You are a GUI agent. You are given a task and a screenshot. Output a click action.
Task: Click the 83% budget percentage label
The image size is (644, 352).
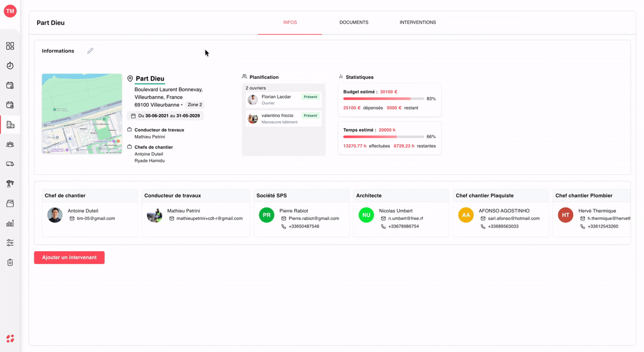point(431,99)
